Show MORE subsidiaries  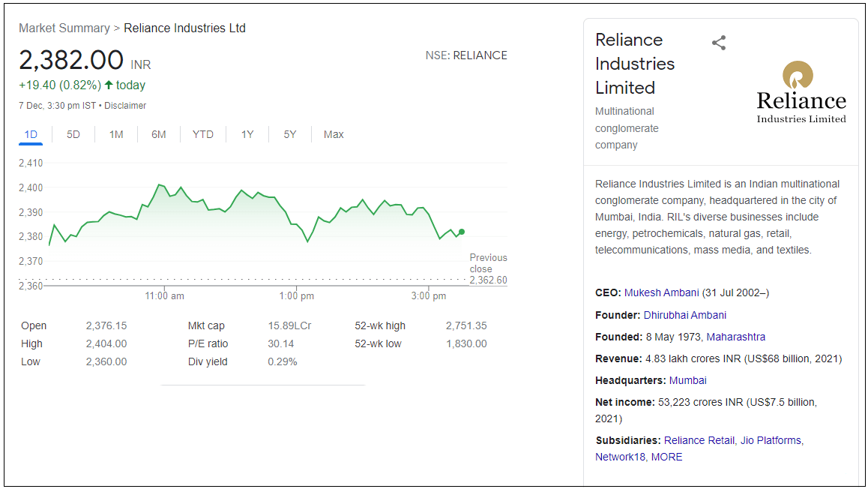tap(666, 457)
